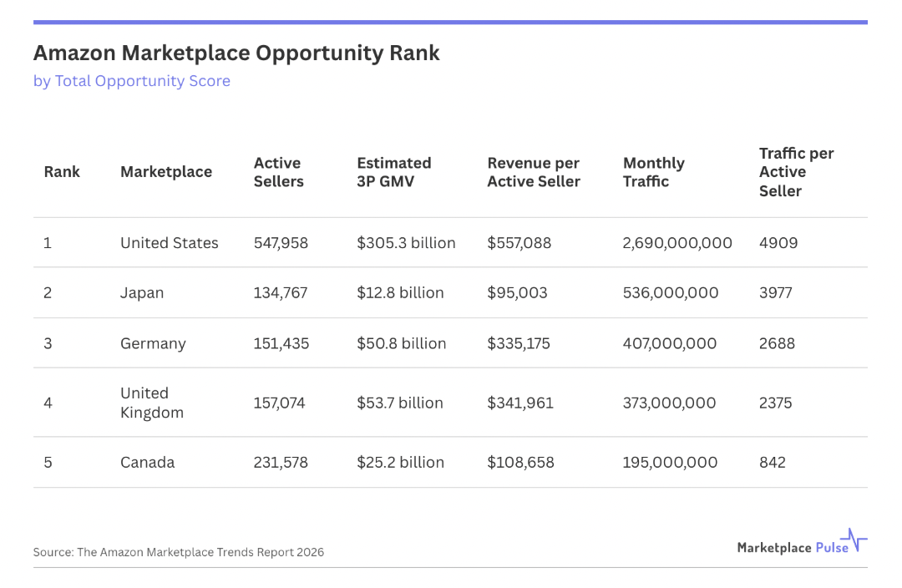Image resolution: width=902 pixels, height=588 pixels.
Task: Click the Traffic per Active Seller header
Action: point(796,172)
